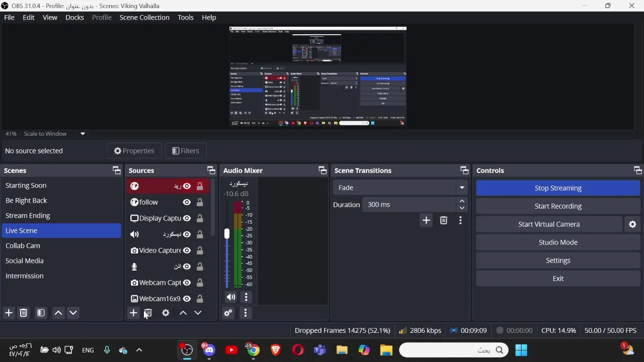Toggle lock on Webcam16x9 source
The height and width of the screenshot is (362, 644).
(x=200, y=299)
